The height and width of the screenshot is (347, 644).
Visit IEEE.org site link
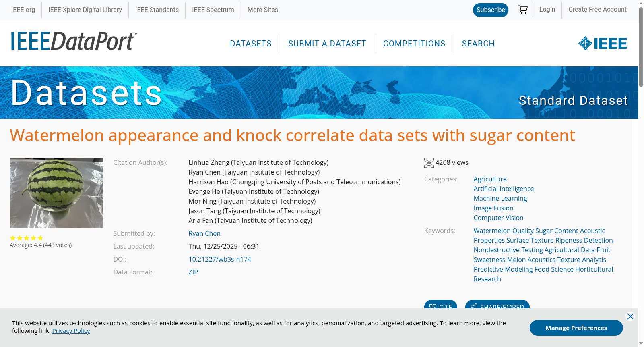pos(23,10)
